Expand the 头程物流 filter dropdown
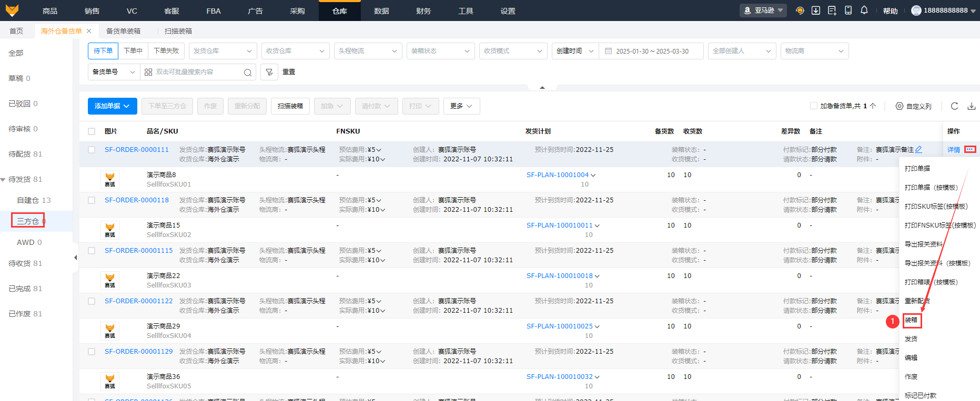The image size is (980, 401). pos(368,51)
